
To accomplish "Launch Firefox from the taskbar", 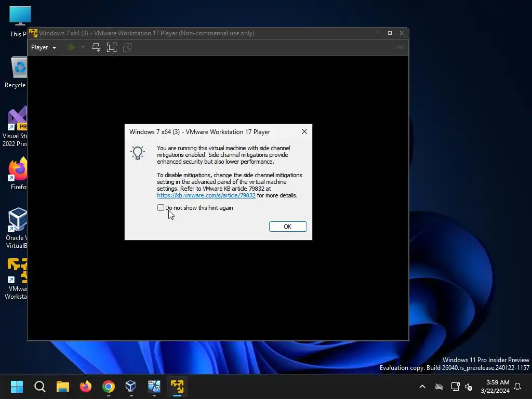I will tap(86, 387).
